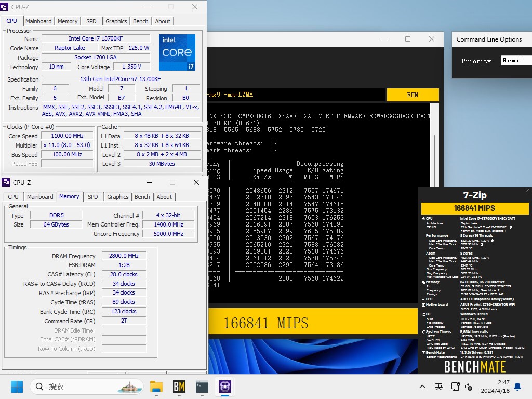Click the Uncore Frequency value 5000.0 MHz
This screenshot has height=399, width=532.
click(x=168, y=234)
